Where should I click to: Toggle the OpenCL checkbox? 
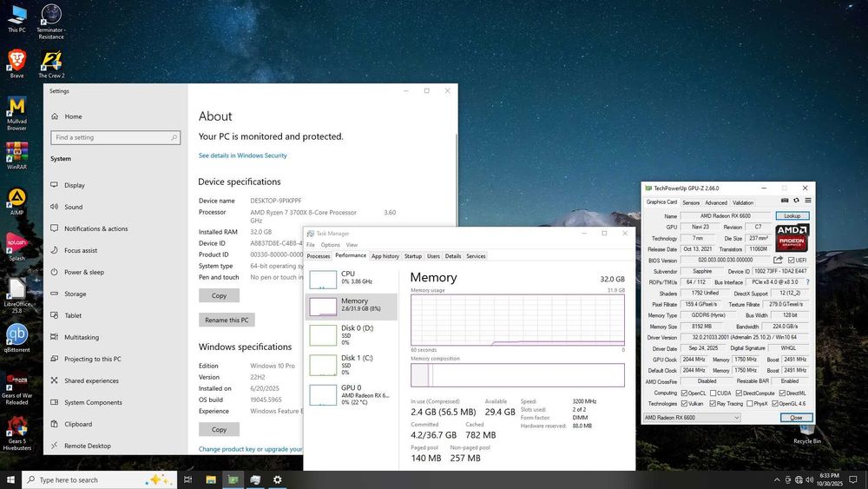coord(684,393)
